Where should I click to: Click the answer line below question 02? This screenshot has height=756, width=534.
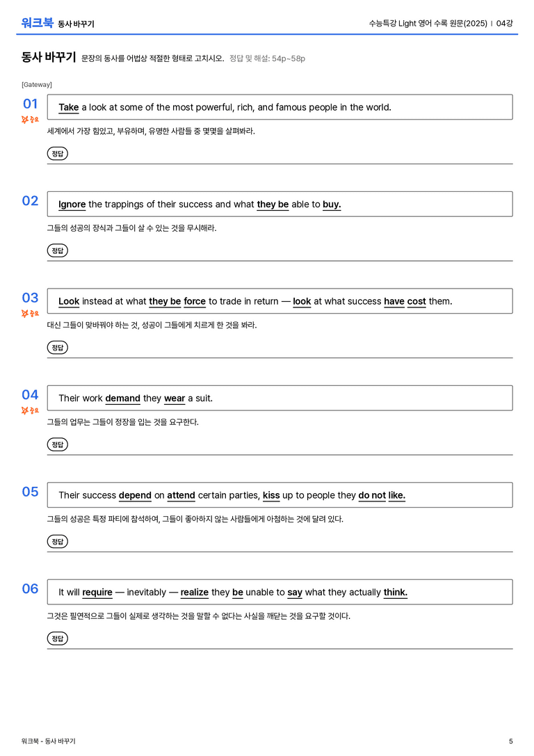[280, 261]
